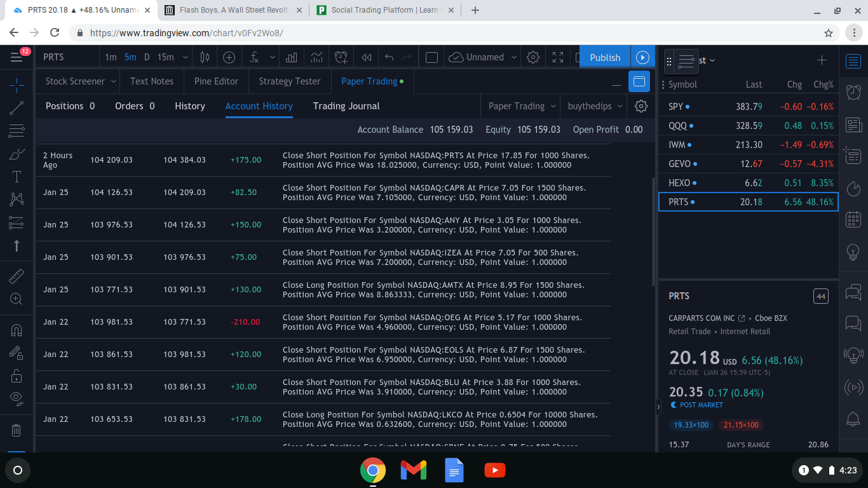Viewport: 868px width, 488px height.
Task: Toggle magnet mode on the drawing toolbar
Action: (17, 330)
